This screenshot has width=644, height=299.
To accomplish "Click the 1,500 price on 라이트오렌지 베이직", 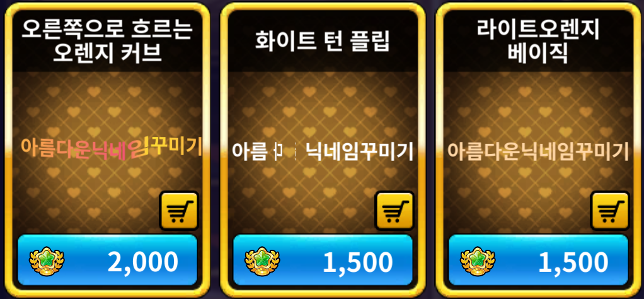I will click(573, 262).
